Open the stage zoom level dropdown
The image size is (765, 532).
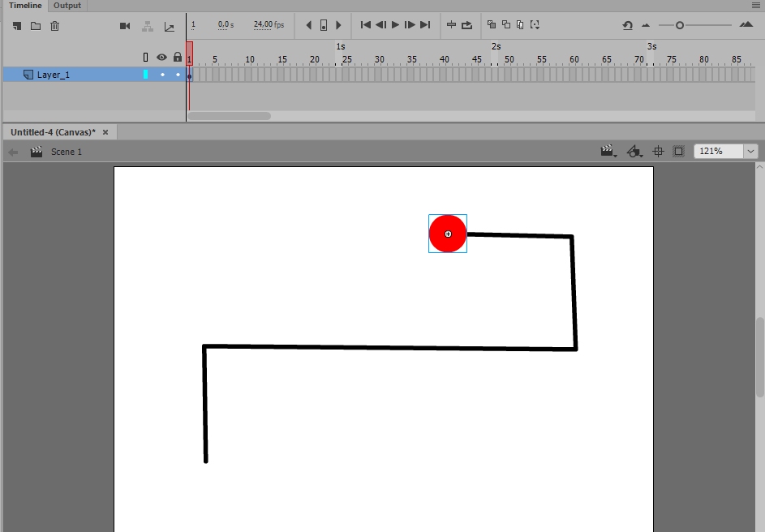coord(750,151)
